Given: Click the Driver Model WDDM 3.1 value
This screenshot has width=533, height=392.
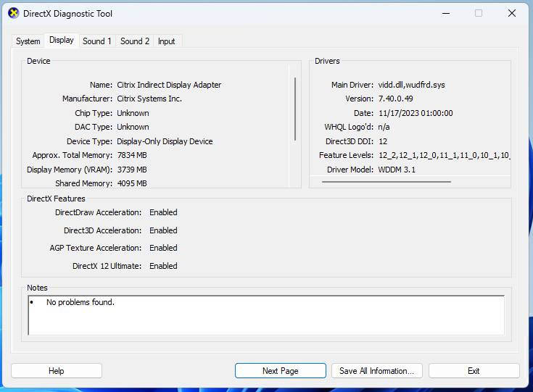Looking at the screenshot, I should [x=397, y=170].
